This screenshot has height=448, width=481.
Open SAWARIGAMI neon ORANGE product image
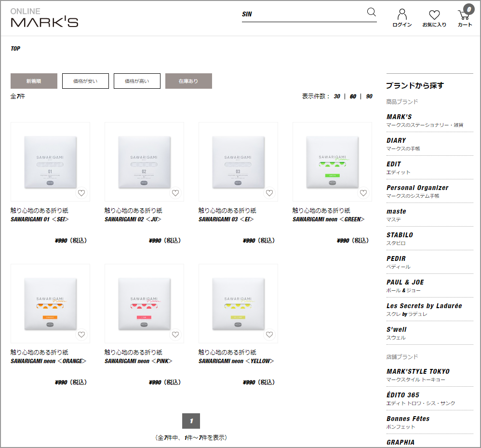tap(50, 303)
